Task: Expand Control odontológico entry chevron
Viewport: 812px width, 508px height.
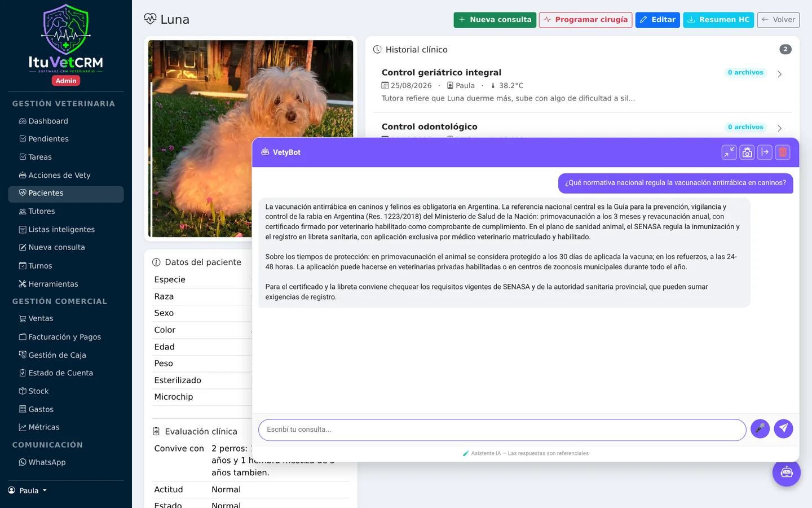Action: click(779, 128)
